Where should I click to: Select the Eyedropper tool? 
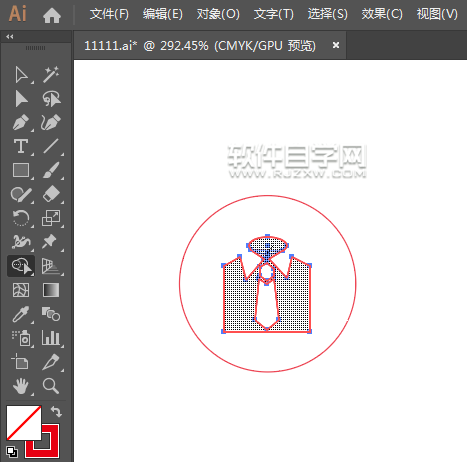21,314
